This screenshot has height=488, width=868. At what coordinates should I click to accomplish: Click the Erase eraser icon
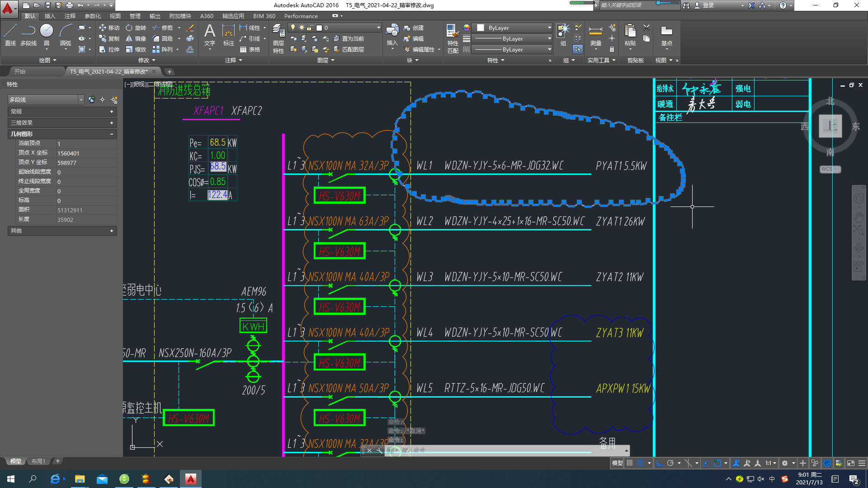point(190,28)
